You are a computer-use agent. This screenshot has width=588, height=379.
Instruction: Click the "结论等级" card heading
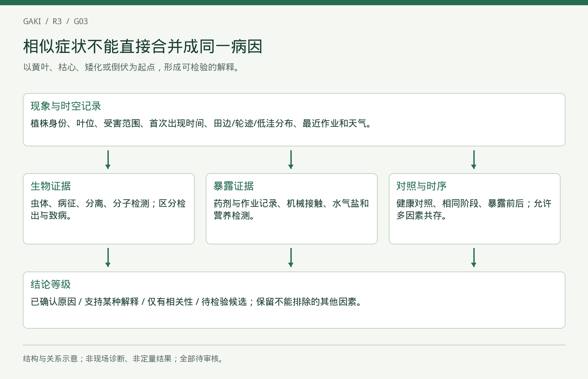point(51,285)
